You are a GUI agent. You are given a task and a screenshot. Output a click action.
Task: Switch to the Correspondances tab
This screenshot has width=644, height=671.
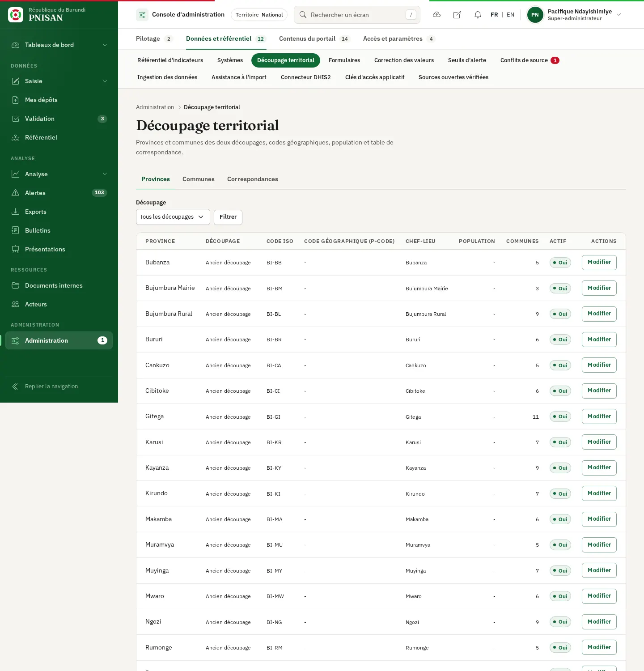(x=253, y=179)
